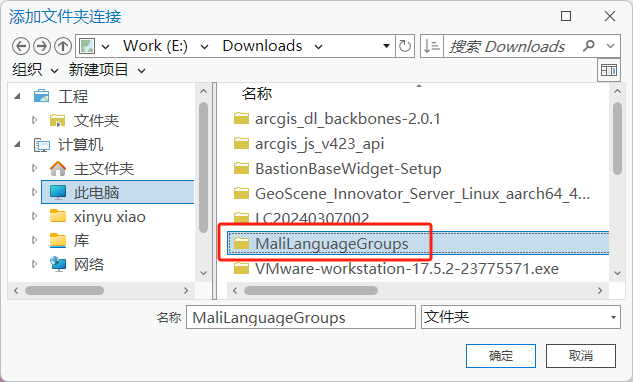Open the 组织 menu
The height and width of the screenshot is (382, 633).
(35, 70)
